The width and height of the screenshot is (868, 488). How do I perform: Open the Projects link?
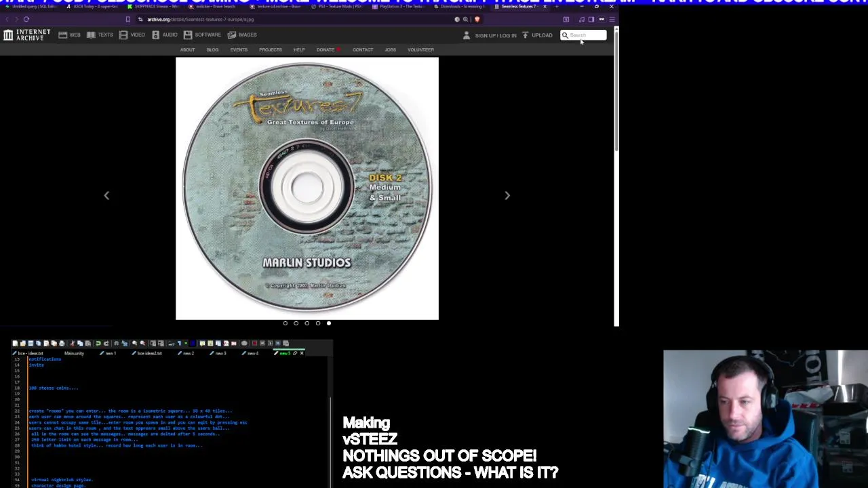pos(271,49)
